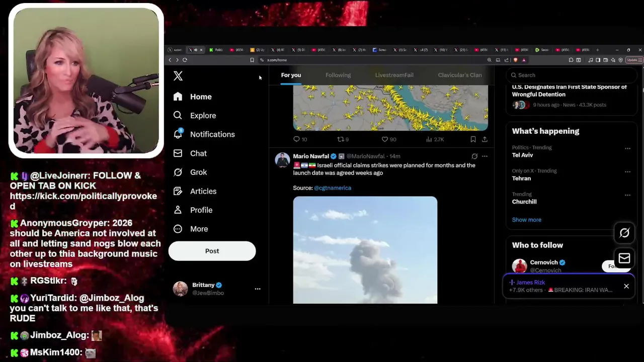Open Mario Nawfal's profile avatar
Image resolution: width=644 pixels, height=362 pixels.
coord(282,160)
